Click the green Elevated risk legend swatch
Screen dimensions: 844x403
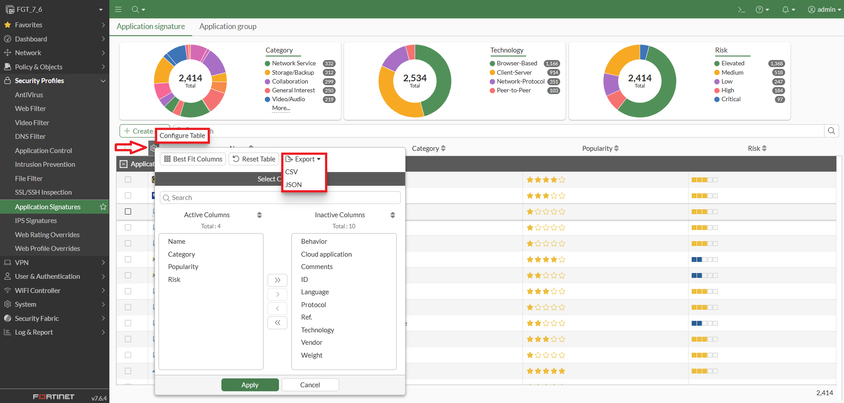point(717,63)
